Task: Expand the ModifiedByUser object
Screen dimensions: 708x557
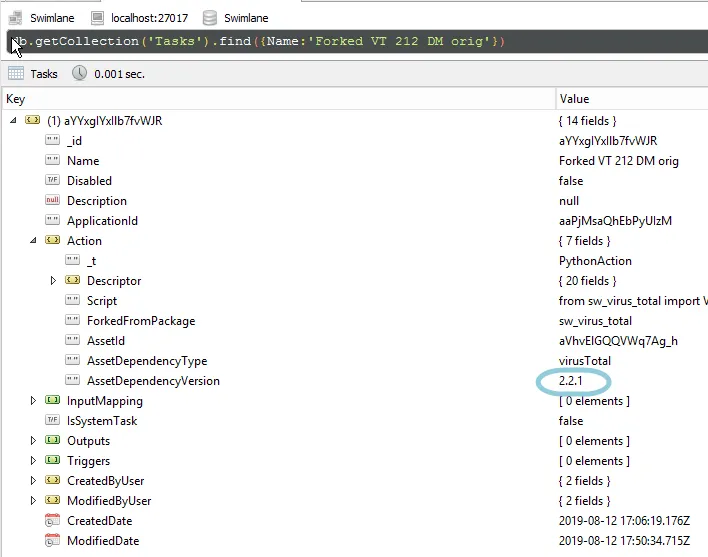Action: click(x=33, y=500)
